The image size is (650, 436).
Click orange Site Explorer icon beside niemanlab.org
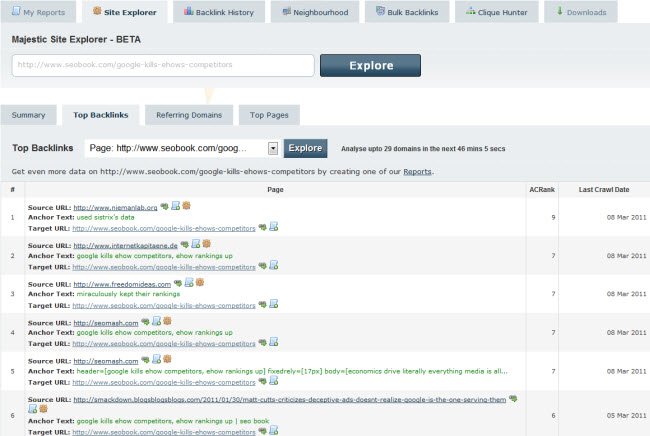(187, 206)
